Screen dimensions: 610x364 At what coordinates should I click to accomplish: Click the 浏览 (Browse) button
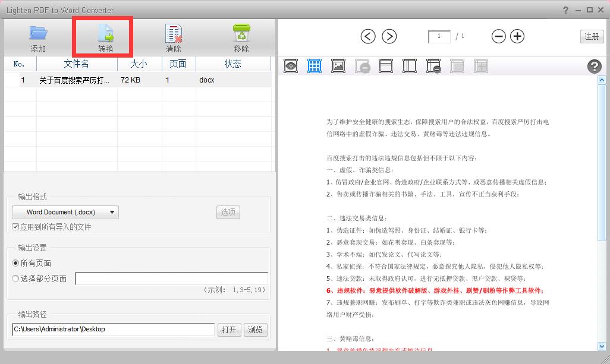click(x=255, y=330)
